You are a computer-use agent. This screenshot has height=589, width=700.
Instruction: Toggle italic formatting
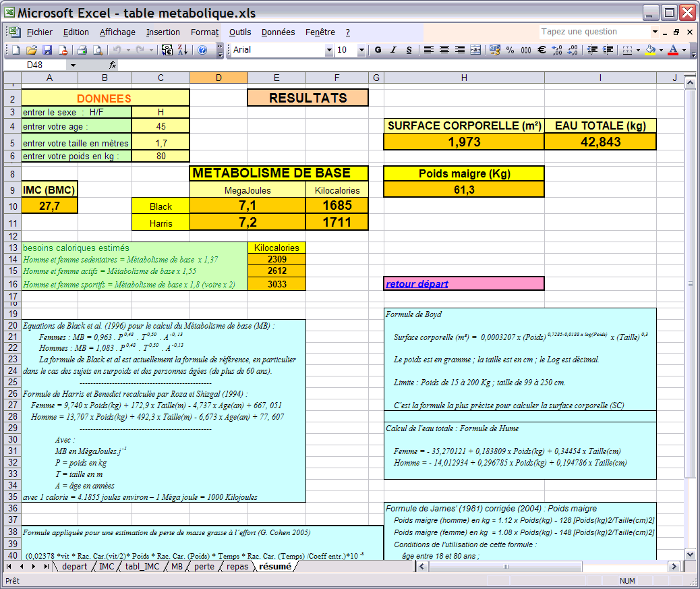[x=393, y=50]
